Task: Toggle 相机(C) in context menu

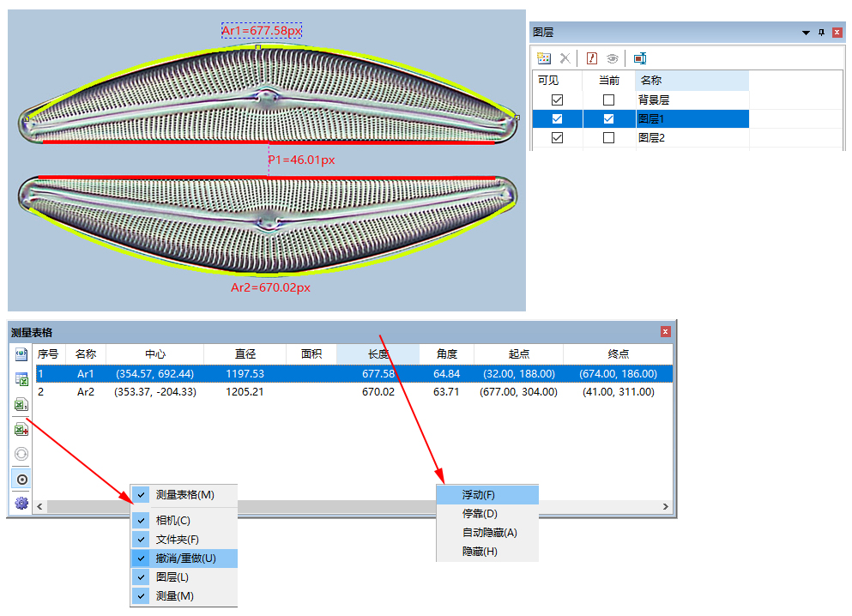Action: point(184,521)
